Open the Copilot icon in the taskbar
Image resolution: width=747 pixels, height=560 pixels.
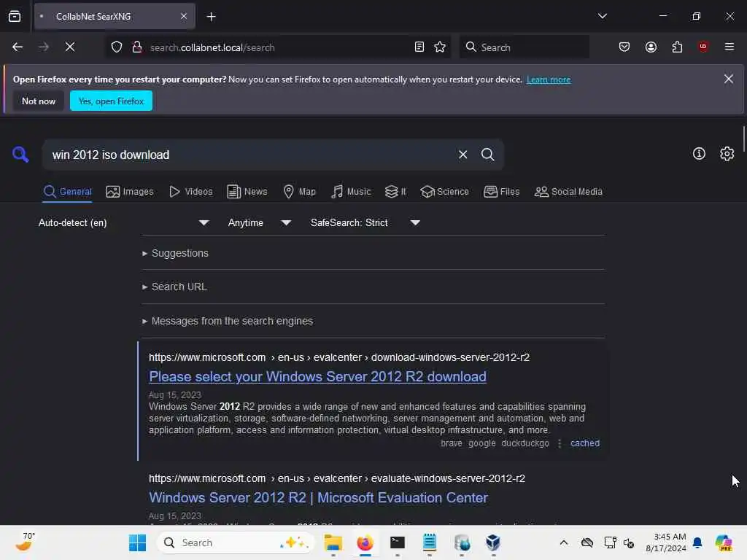click(723, 542)
